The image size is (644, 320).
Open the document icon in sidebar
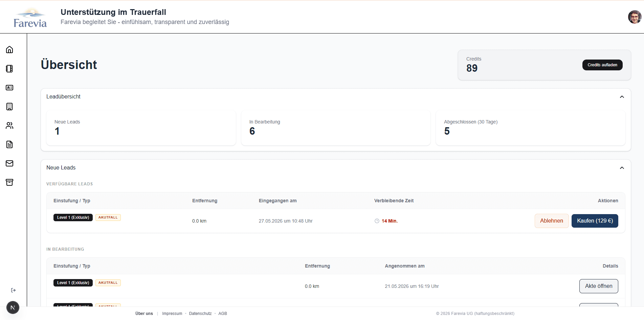tap(9, 144)
